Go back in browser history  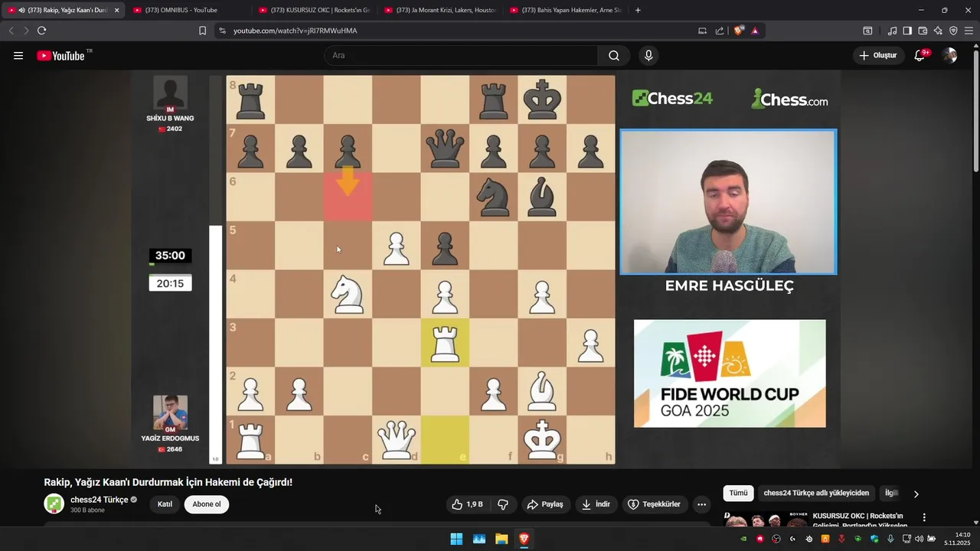pos(11,31)
